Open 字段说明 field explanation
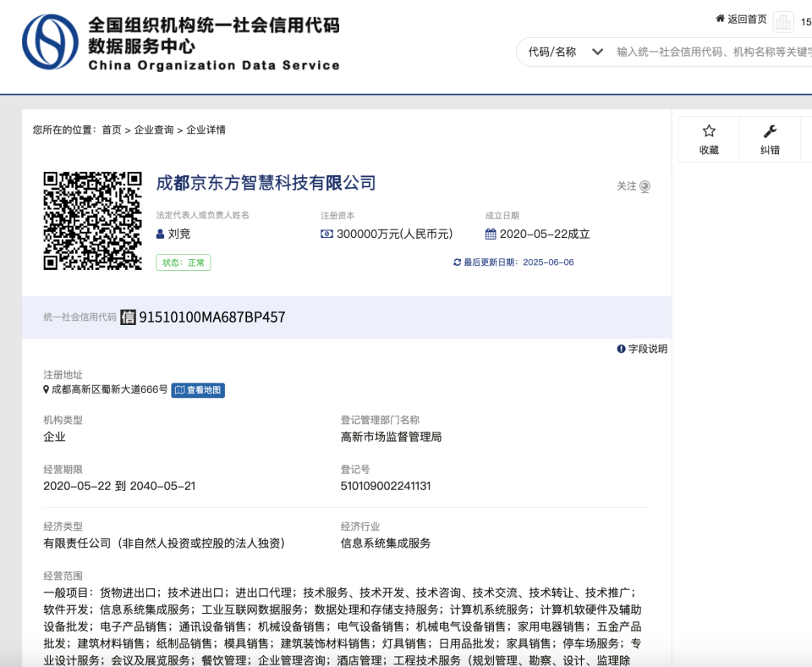This screenshot has width=812, height=667. (x=647, y=349)
